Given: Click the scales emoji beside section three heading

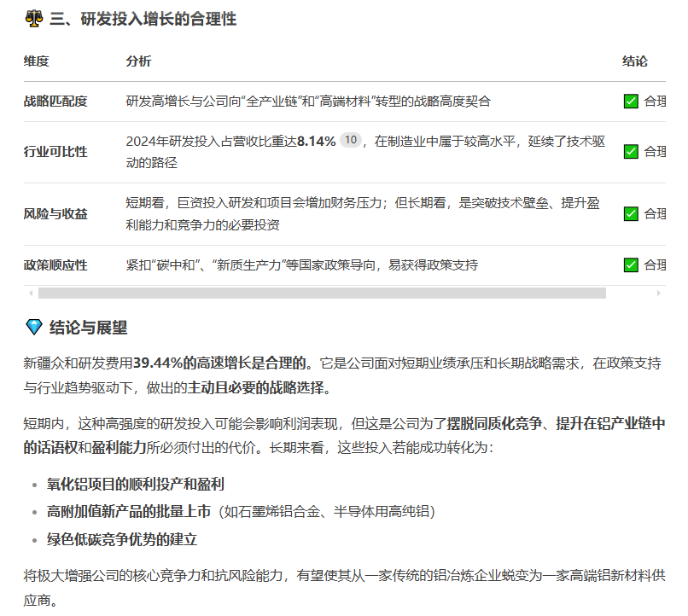Looking at the screenshot, I should (34, 19).
